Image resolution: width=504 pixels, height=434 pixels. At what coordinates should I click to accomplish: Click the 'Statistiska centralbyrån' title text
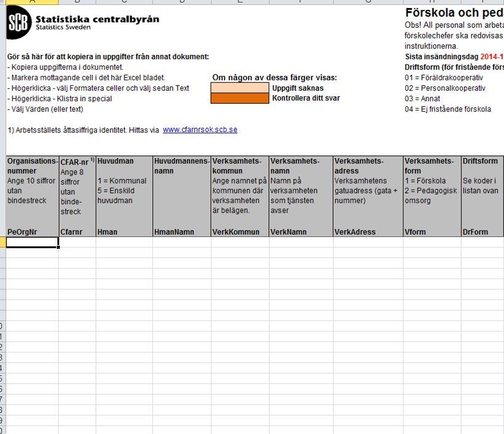[97, 19]
